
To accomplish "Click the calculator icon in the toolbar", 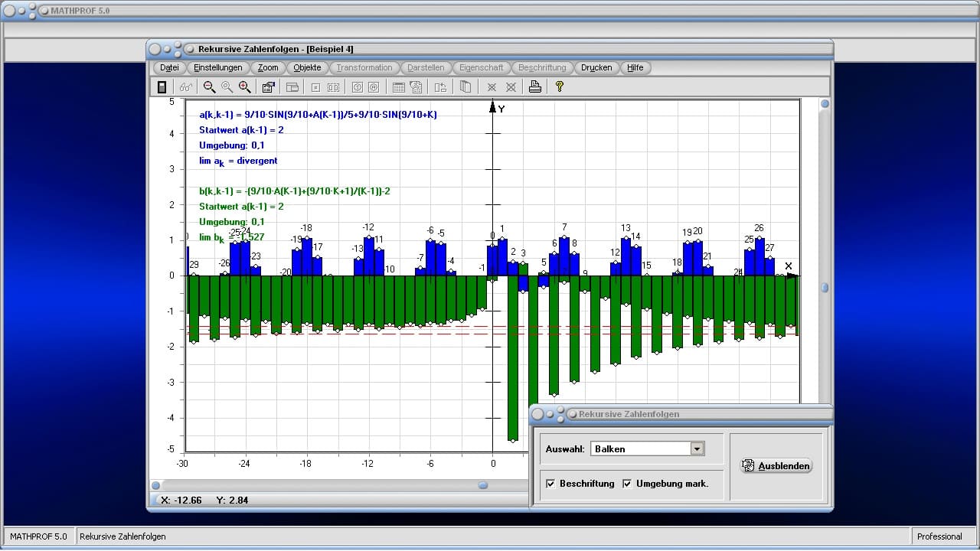I will click(x=162, y=87).
